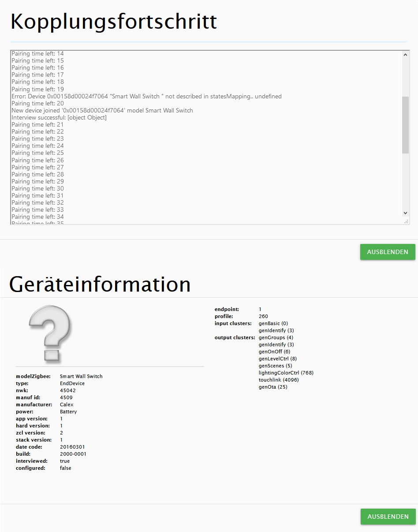
Task: Click the Geräteinformation heading
Action: pyautogui.click(x=100, y=285)
